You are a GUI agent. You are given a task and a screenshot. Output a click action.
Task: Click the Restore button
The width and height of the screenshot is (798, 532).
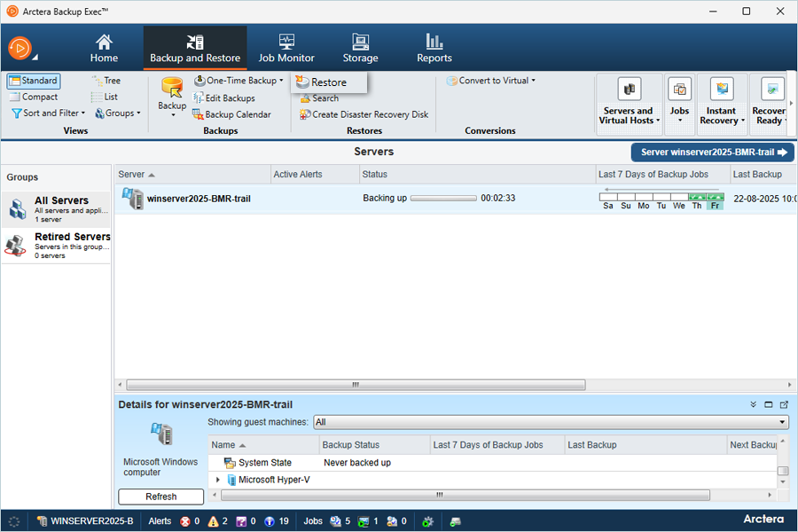pyautogui.click(x=328, y=82)
